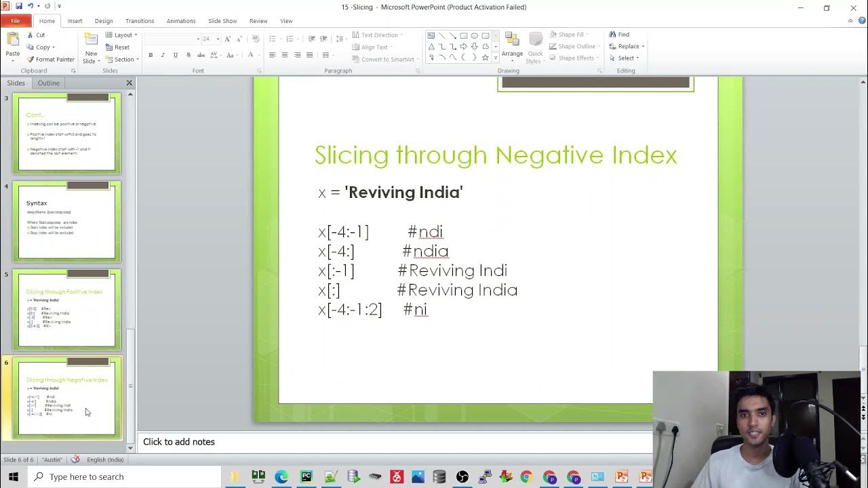Switch to the Review tab
868x488 pixels.
(x=258, y=21)
